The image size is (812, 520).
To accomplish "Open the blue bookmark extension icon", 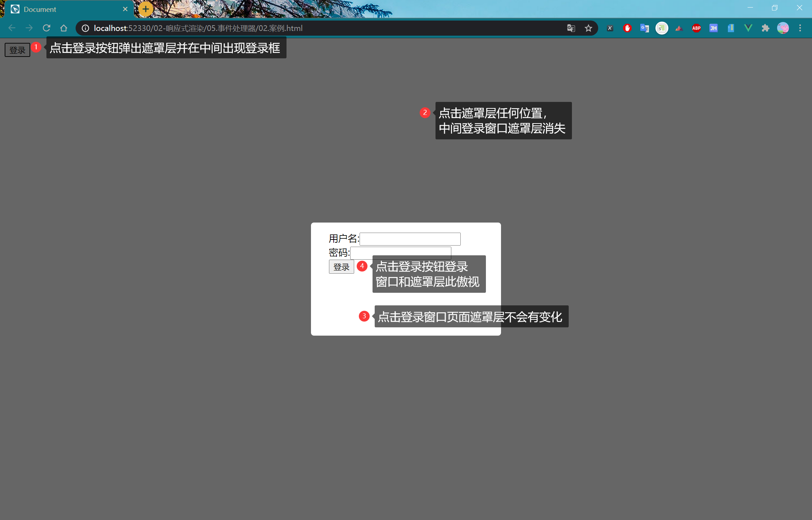I will pos(731,28).
